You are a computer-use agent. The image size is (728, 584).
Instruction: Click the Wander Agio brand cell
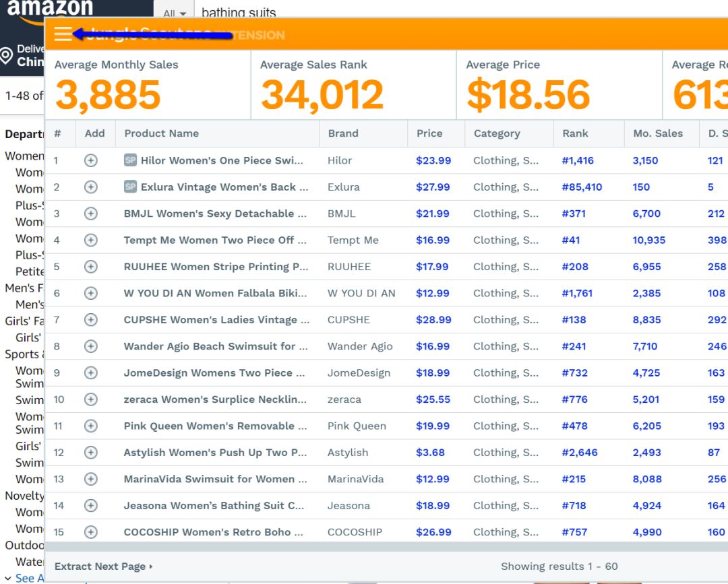(x=360, y=346)
